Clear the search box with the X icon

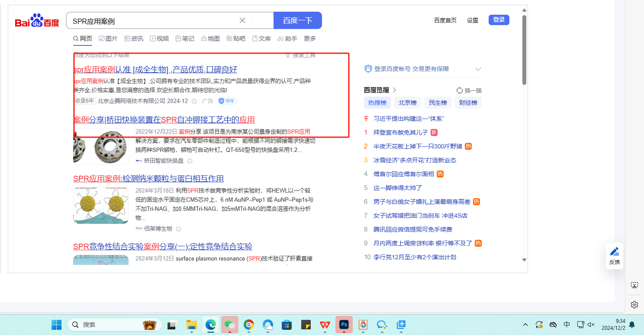coord(242,20)
